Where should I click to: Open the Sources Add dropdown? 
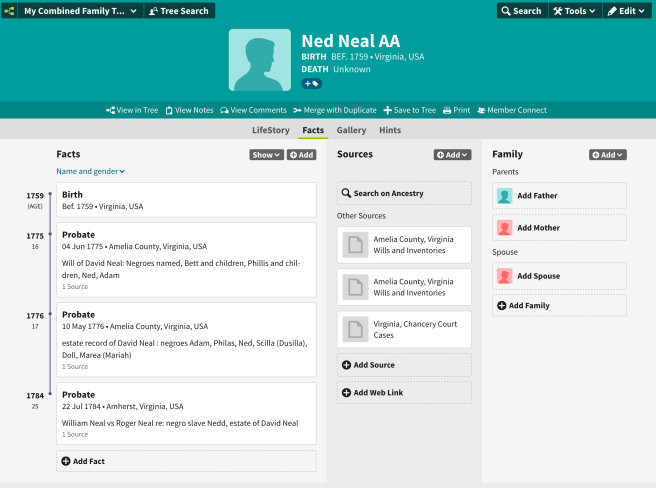(453, 155)
